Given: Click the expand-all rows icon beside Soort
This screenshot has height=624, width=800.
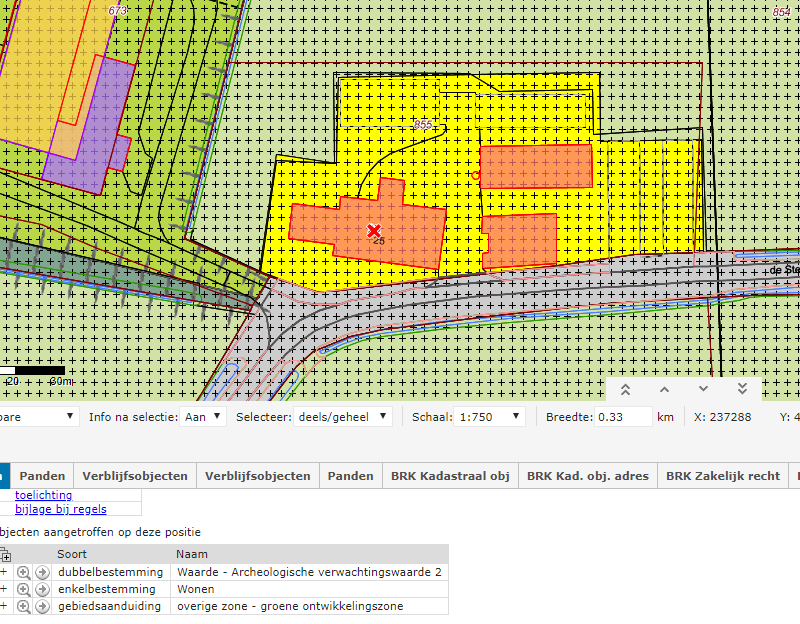Looking at the screenshot, I should (5, 555).
